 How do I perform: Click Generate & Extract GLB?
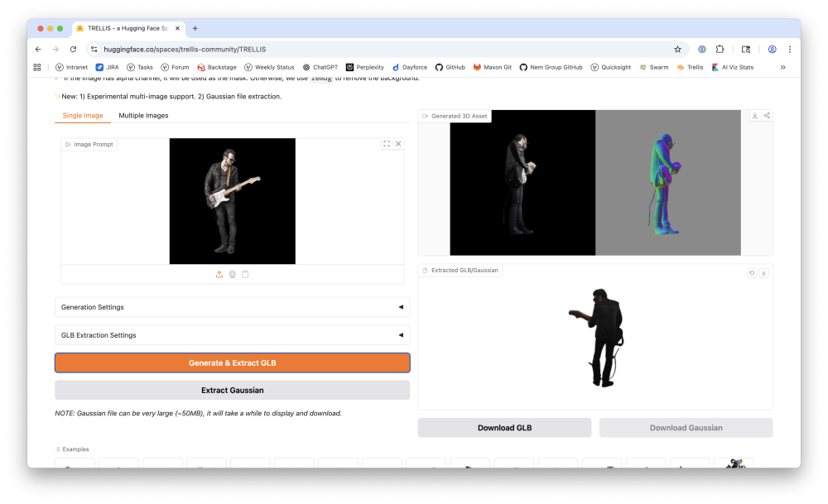(x=233, y=363)
